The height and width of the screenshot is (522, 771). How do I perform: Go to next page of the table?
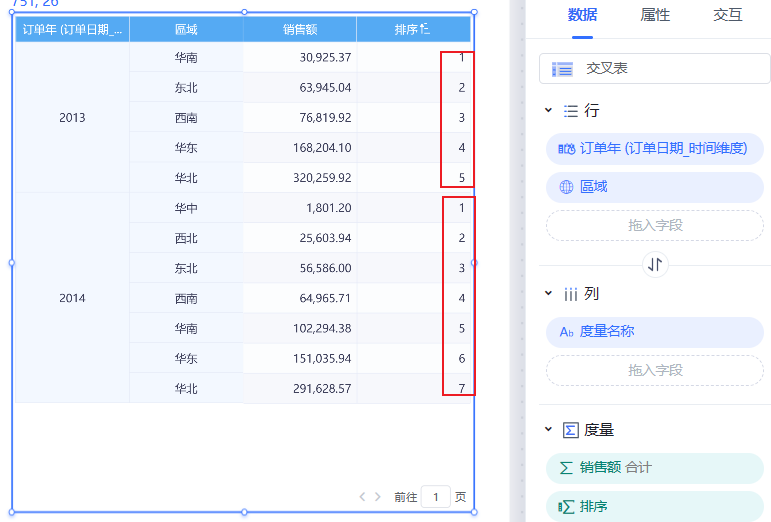(378, 497)
